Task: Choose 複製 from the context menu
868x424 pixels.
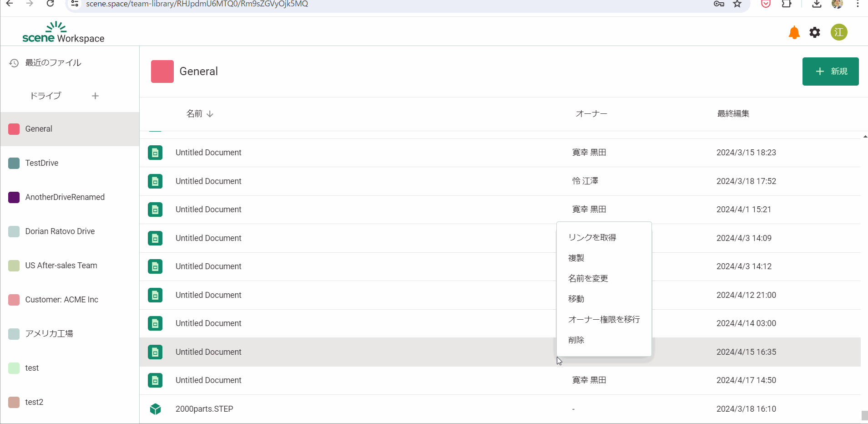Action: pos(576,258)
